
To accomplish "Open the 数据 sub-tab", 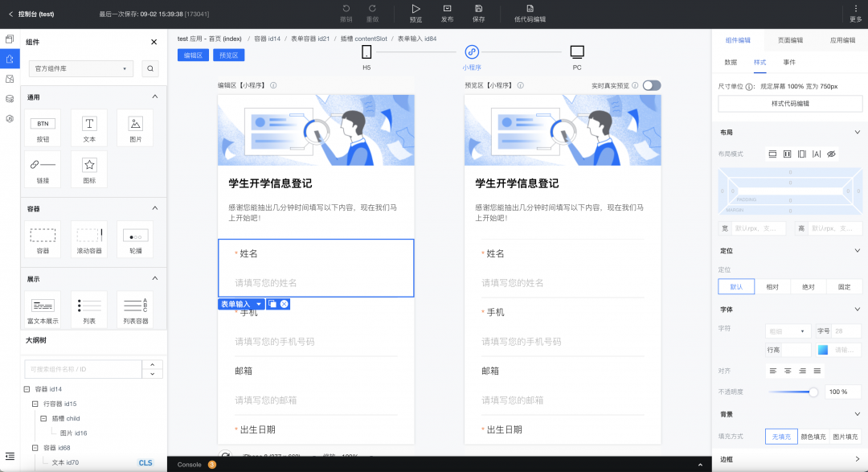I will (731, 63).
